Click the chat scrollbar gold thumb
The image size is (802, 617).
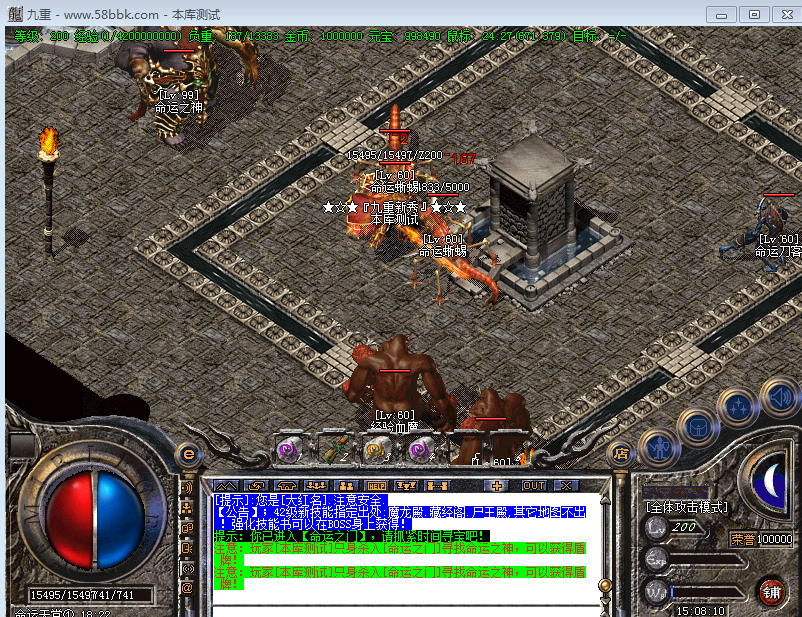pyautogui.click(x=605, y=585)
